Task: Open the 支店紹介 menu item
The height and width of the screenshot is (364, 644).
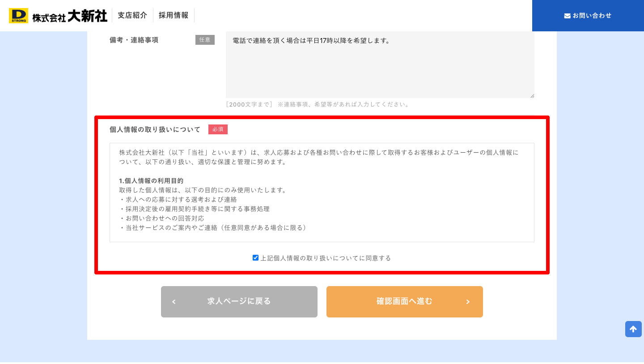Action: (132, 15)
